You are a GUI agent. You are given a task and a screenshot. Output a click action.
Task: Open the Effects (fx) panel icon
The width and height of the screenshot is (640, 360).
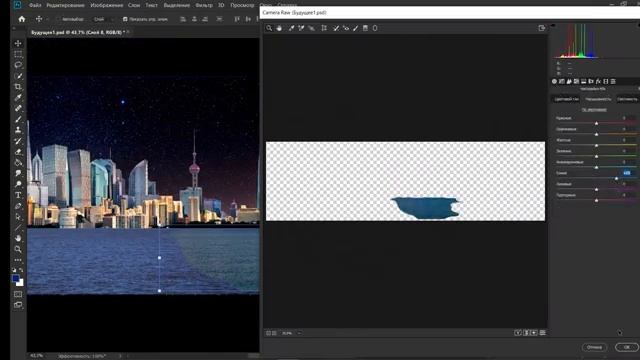[598, 81]
